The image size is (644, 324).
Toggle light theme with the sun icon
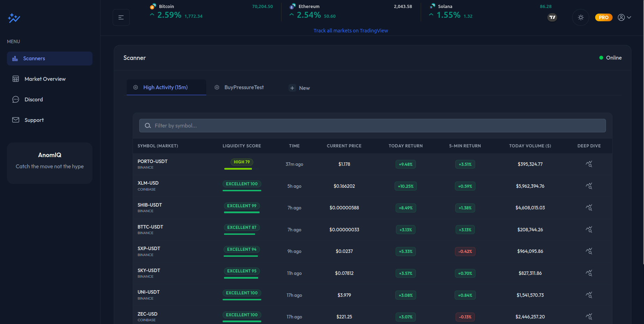click(x=581, y=17)
